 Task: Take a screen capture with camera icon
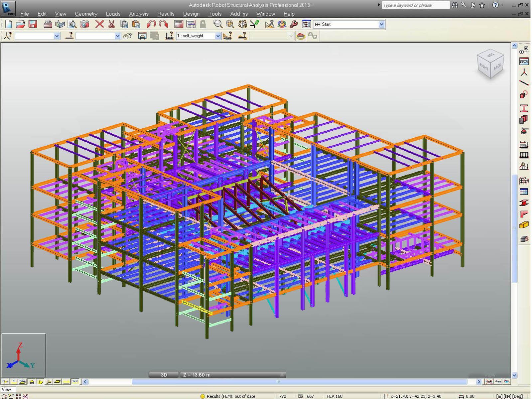[x=84, y=24]
